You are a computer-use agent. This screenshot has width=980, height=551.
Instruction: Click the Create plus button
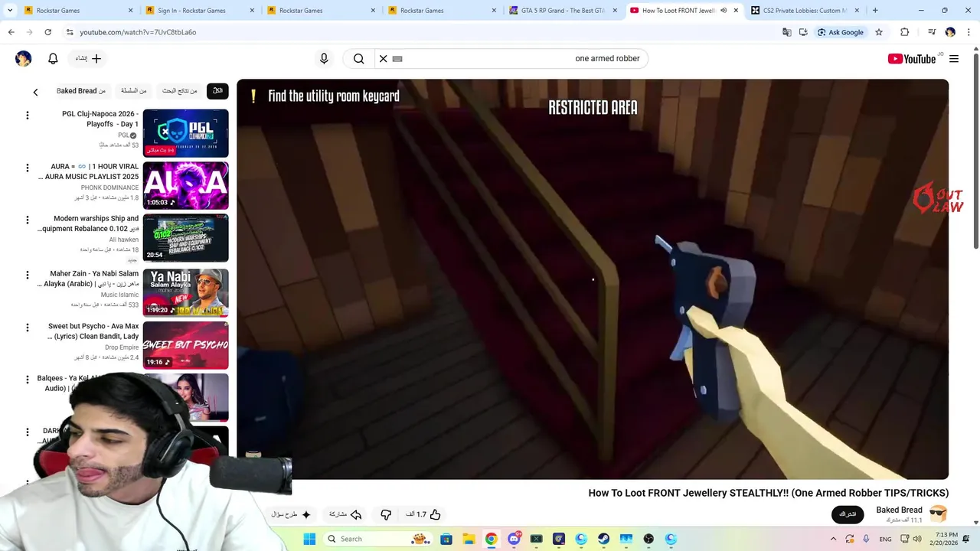(89, 58)
